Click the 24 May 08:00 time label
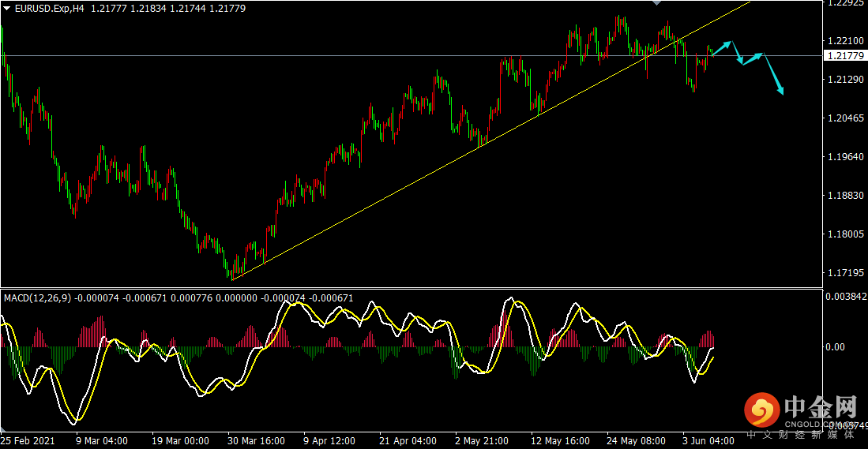Viewport: 868px width, 449px height. pos(637,441)
